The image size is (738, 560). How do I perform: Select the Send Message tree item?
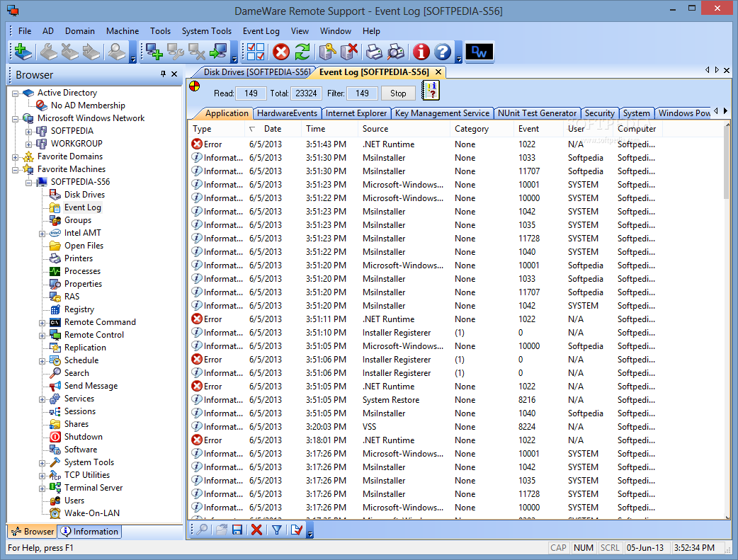pyautogui.click(x=91, y=386)
